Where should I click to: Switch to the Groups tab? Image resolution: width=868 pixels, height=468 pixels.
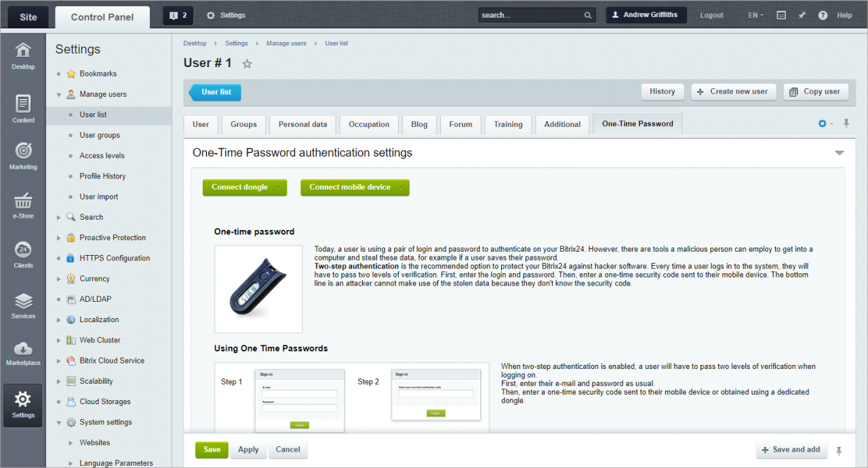(243, 125)
